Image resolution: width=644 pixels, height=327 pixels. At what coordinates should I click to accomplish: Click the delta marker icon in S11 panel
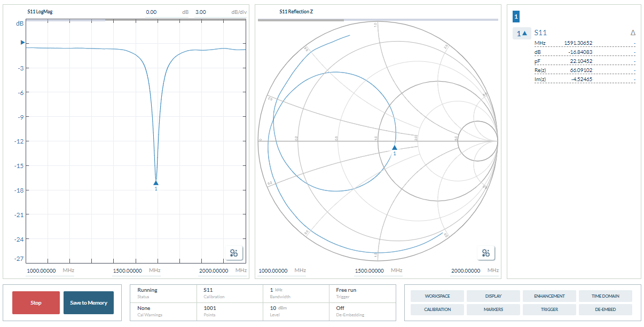(x=633, y=33)
